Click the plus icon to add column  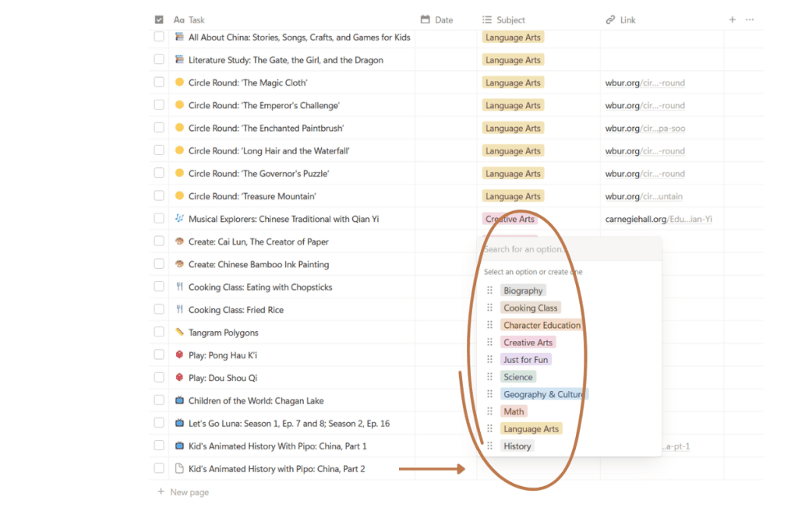tap(732, 19)
